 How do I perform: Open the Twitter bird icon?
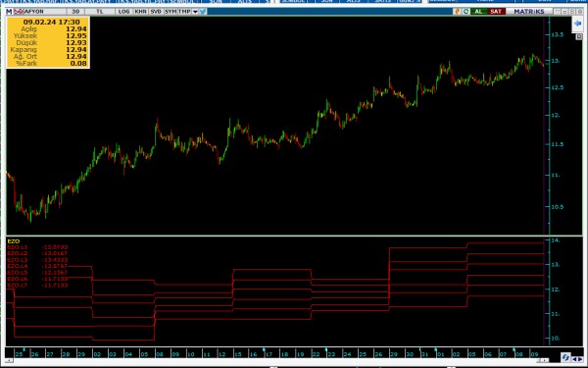coord(203,12)
